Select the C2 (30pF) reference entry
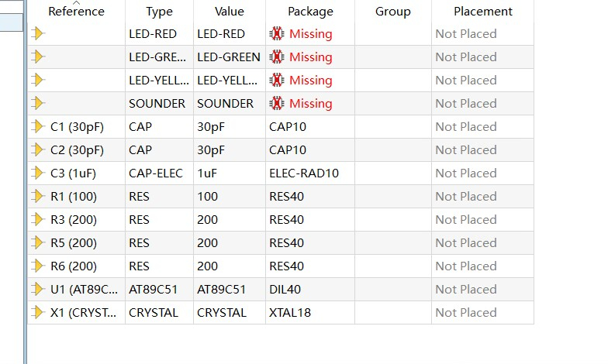Screen dimensions: 608x364 (78, 150)
